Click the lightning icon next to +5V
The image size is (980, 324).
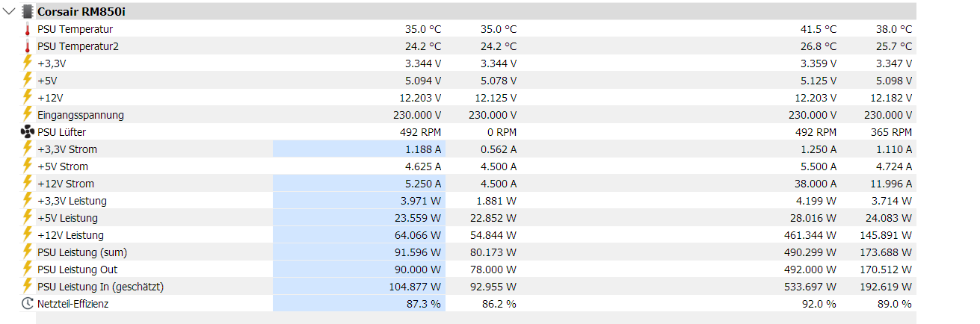point(28,81)
